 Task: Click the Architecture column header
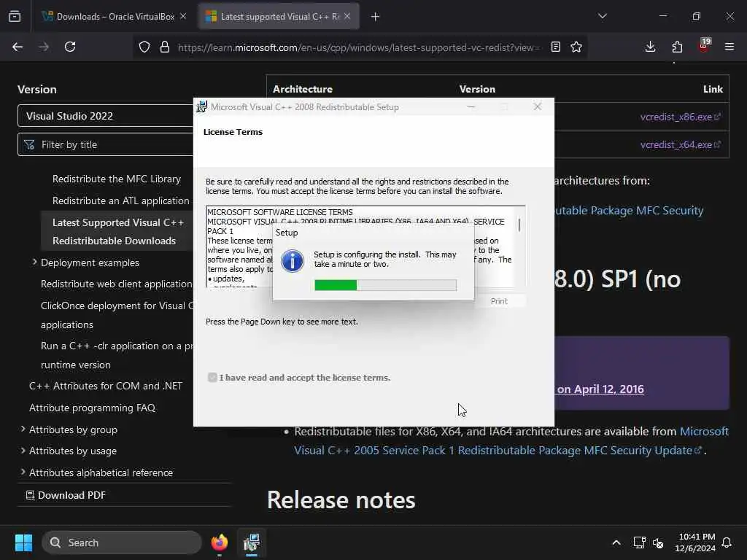[x=303, y=89]
